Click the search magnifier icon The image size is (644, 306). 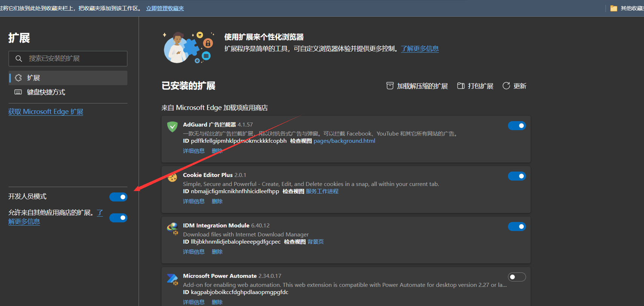(18, 58)
